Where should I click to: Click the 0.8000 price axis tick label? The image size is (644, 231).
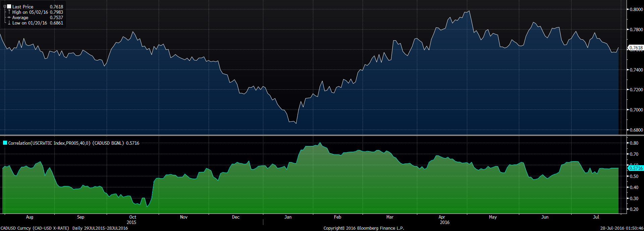(x=636, y=9)
